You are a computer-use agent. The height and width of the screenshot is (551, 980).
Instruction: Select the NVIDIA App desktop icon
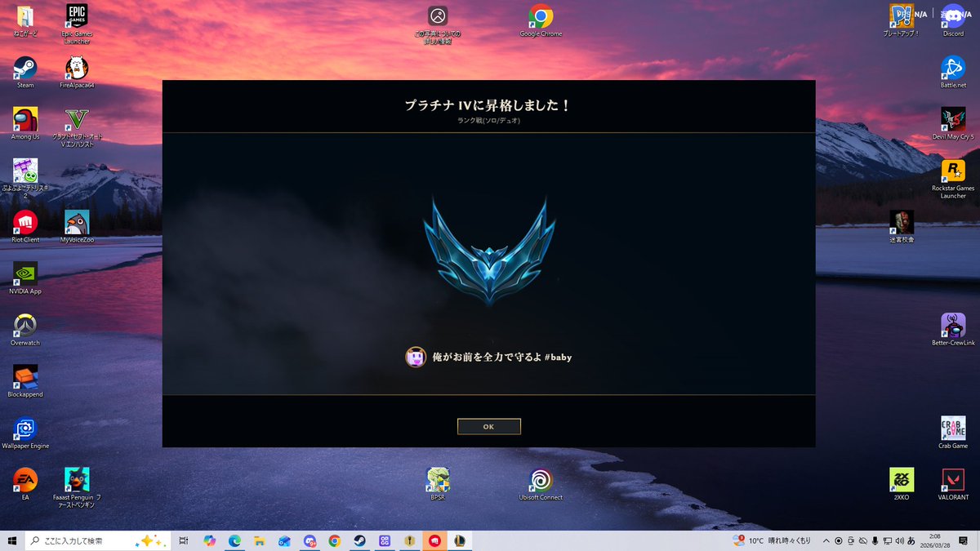pos(25,278)
